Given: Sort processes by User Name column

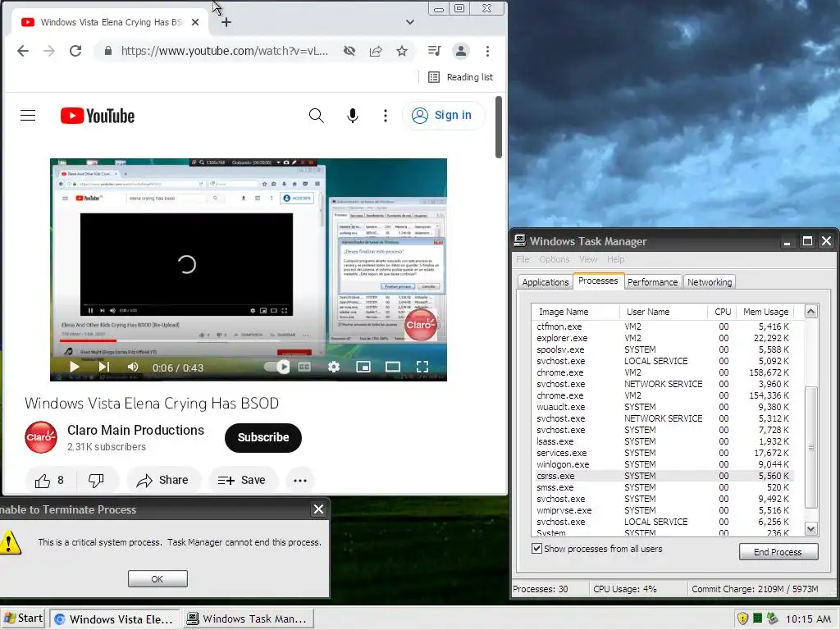Looking at the screenshot, I should click(x=663, y=312).
